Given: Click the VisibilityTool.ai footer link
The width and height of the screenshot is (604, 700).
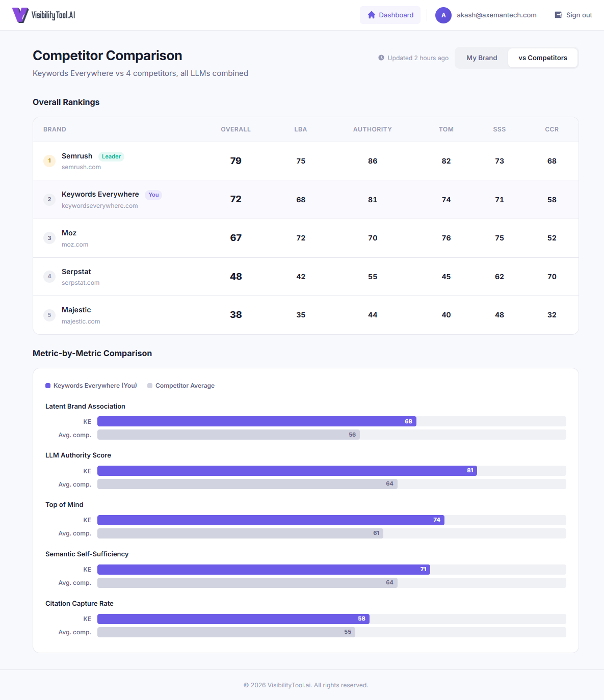Looking at the screenshot, I should 288,685.
